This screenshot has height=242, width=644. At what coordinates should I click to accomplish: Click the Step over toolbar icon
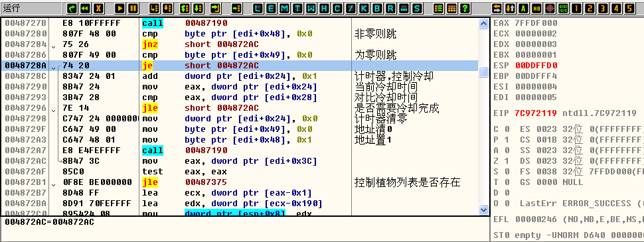pyautogui.click(x=167, y=8)
